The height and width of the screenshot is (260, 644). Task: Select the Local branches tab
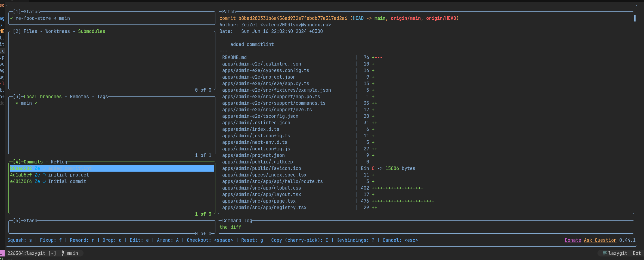pyautogui.click(x=43, y=97)
